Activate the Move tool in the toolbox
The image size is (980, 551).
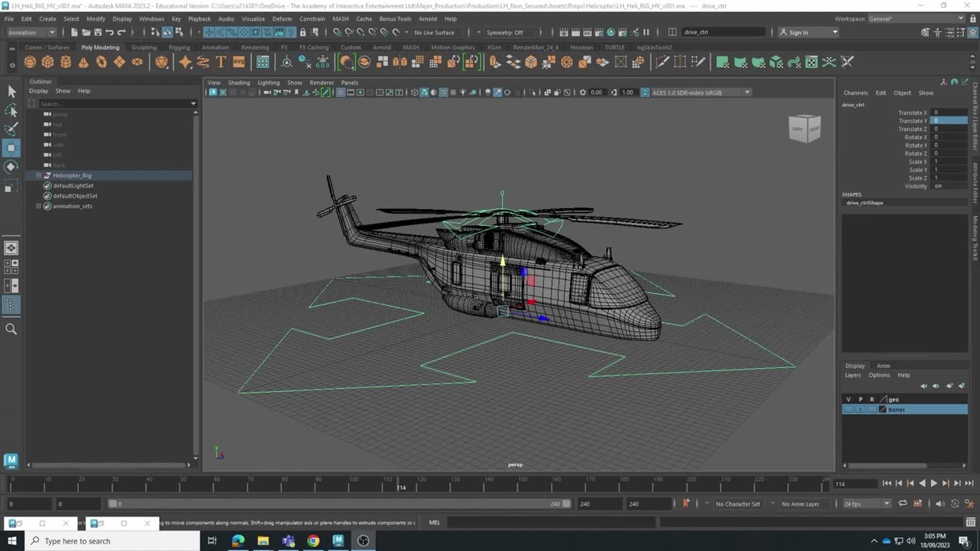click(11, 147)
